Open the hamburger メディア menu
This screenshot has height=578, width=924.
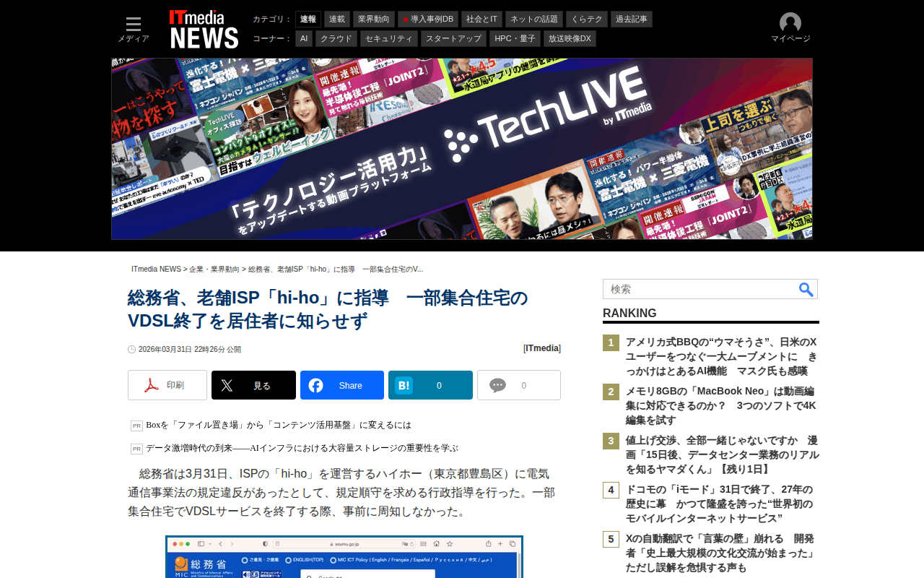134,30
